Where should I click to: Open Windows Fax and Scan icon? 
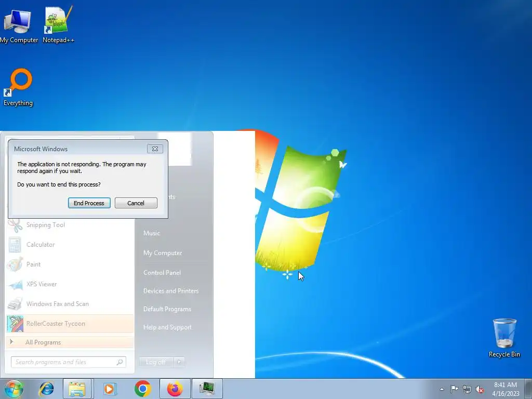click(x=15, y=304)
